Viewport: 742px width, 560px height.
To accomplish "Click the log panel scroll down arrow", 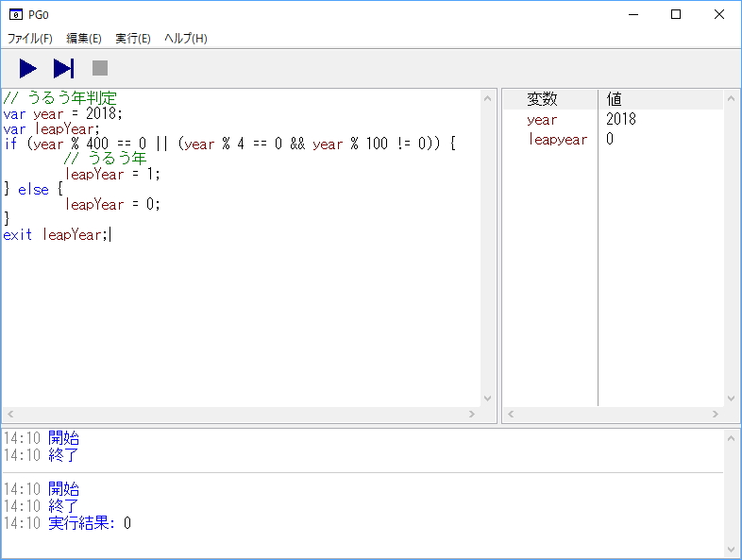I will [731, 549].
